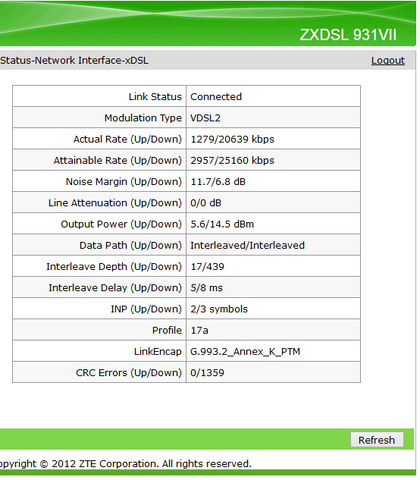The height and width of the screenshot is (480, 420).
Task: Select the 'Interleaved/Interleaved' value
Action: pyautogui.click(x=247, y=246)
